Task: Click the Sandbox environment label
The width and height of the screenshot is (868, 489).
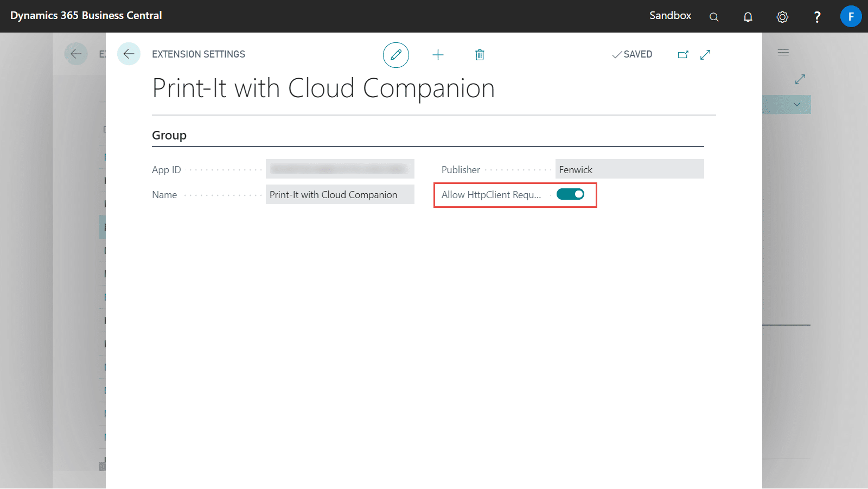Action: point(671,16)
